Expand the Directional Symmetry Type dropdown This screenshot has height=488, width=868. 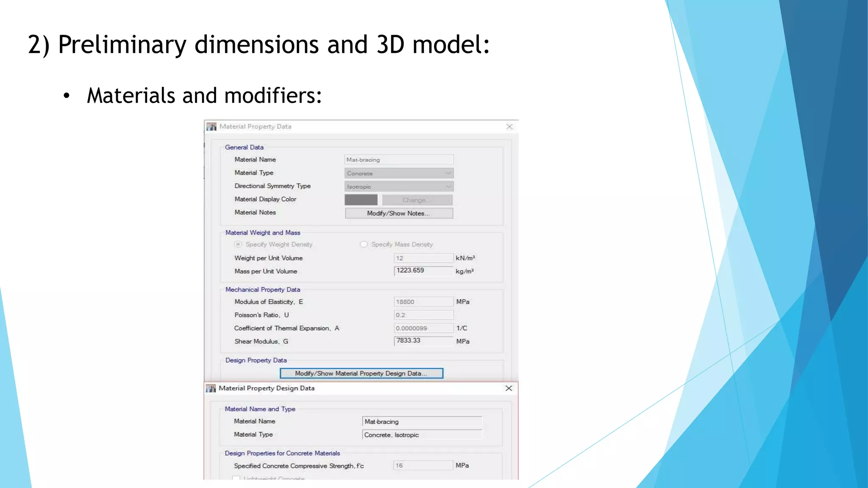pyautogui.click(x=399, y=186)
